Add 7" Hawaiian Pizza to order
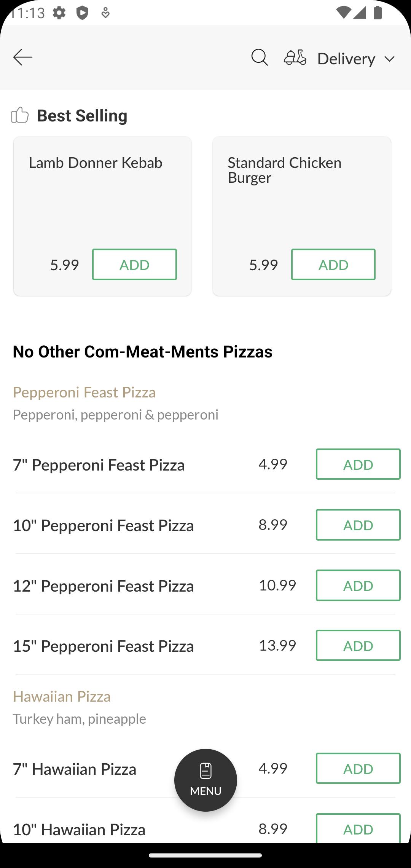The height and width of the screenshot is (868, 411). [x=358, y=768]
